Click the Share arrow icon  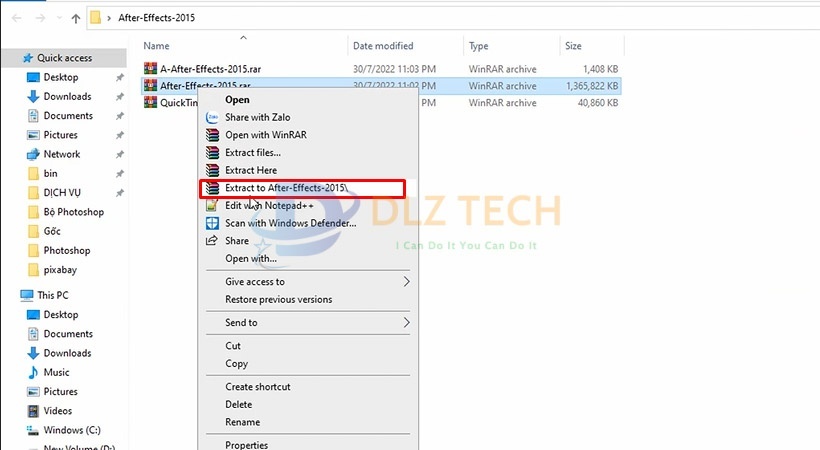click(x=212, y=241)
